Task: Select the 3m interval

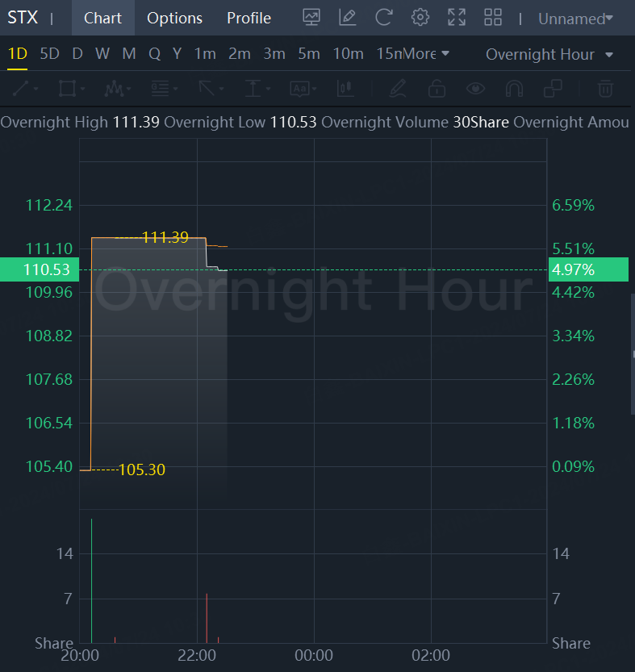Action: click(x=274, y=53)
